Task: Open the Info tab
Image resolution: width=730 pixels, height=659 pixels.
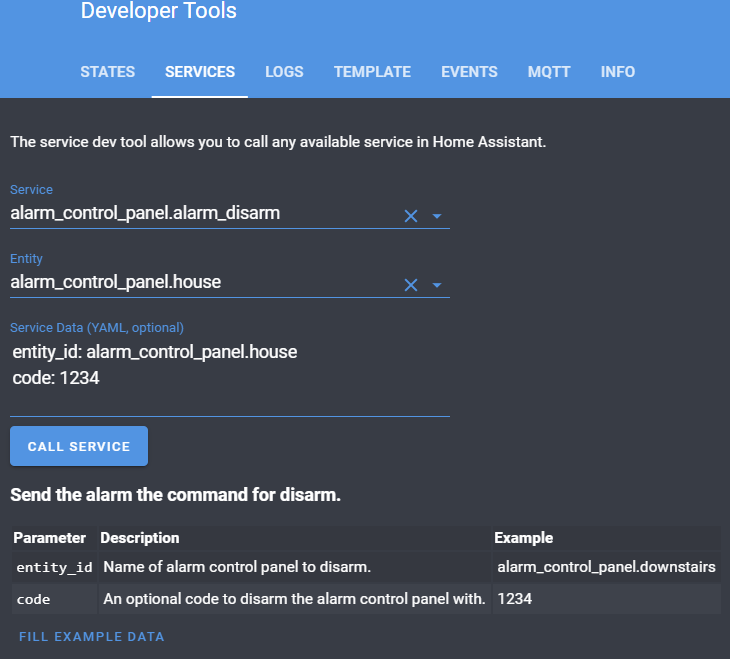Action: [x=617, y=72]
